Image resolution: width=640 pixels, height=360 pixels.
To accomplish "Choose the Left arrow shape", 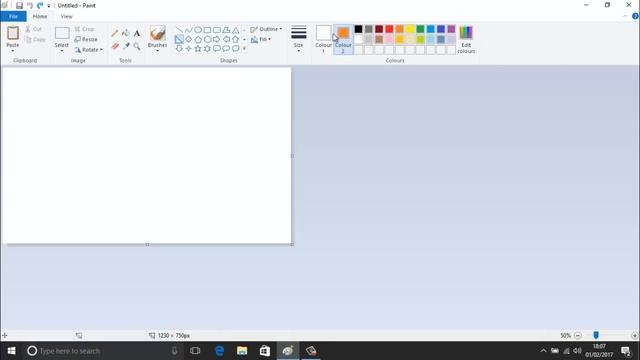I will tap(226, 40).
